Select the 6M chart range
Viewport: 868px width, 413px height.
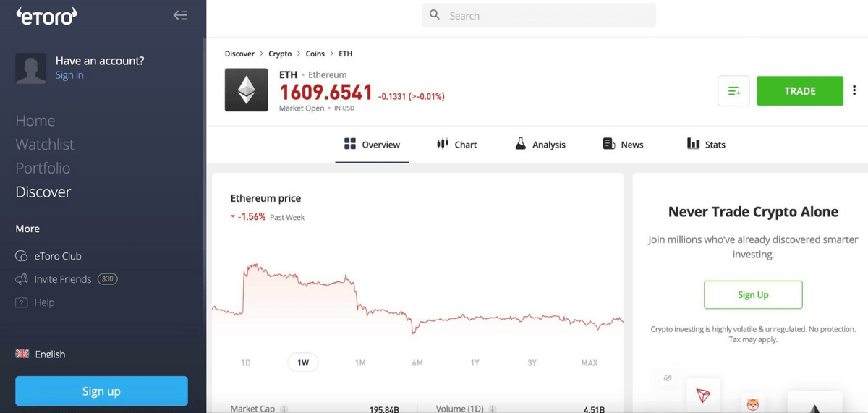pyautogui.click(x=417, y=362)
